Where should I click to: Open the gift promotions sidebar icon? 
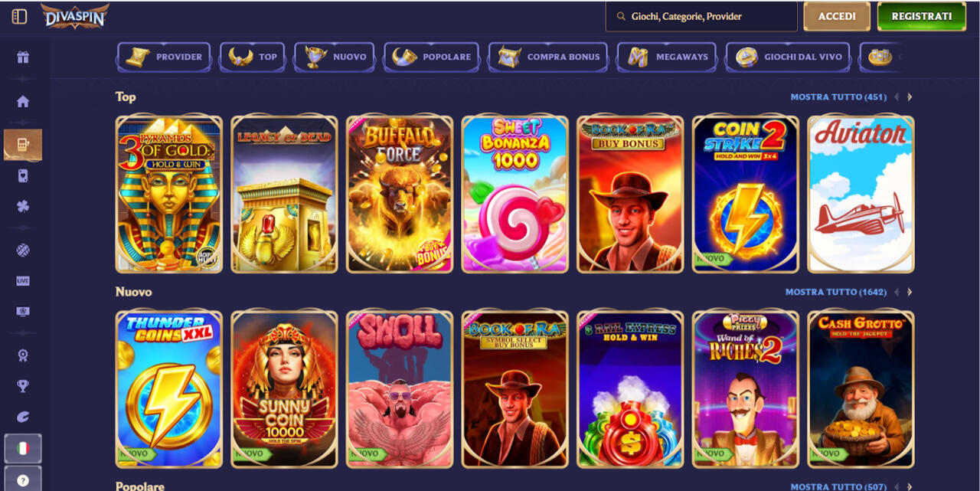pos(23,57)
